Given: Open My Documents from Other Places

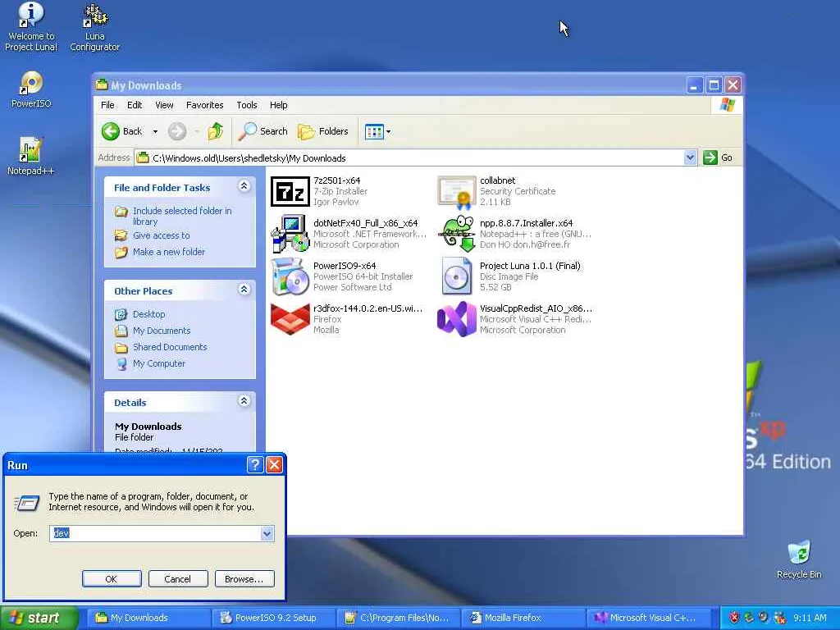Looking at the screenshot, I should (162, 331).
